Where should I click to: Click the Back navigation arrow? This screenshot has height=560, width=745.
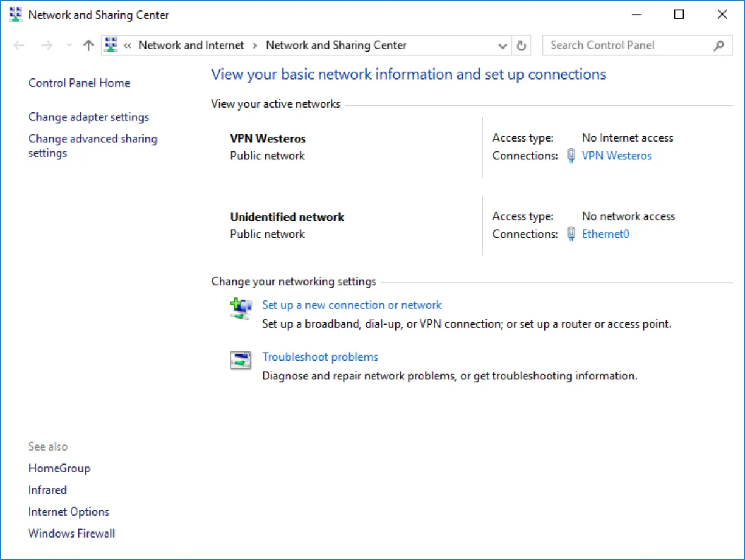point(19,45)
